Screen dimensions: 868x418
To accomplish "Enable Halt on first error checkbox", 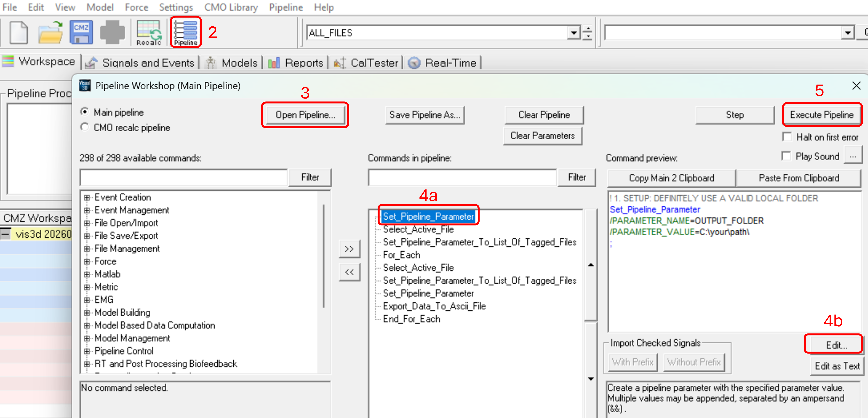I will 787,137.
